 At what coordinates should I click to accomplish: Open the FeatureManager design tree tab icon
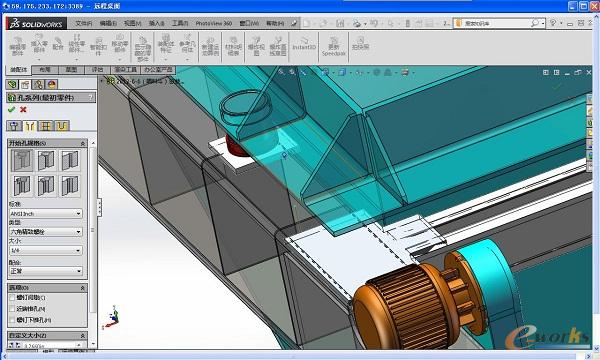[x=12, y=85]
